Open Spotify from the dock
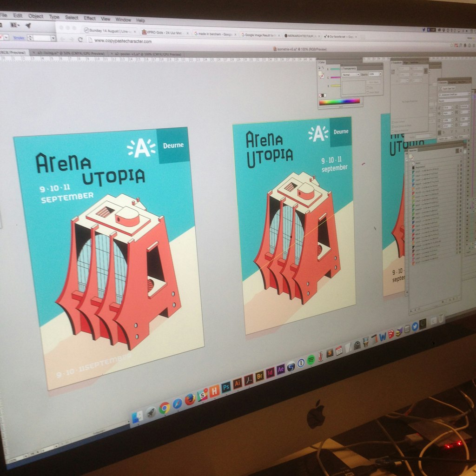Screen dimensions: 476x476 point(311,359)
